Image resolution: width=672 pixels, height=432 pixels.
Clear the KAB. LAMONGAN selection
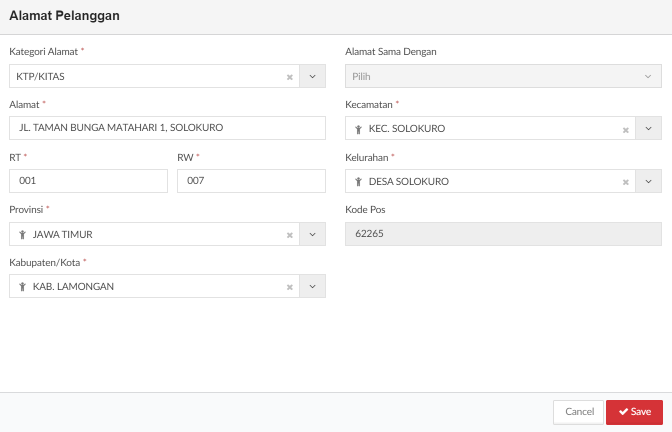click(290, 287)
